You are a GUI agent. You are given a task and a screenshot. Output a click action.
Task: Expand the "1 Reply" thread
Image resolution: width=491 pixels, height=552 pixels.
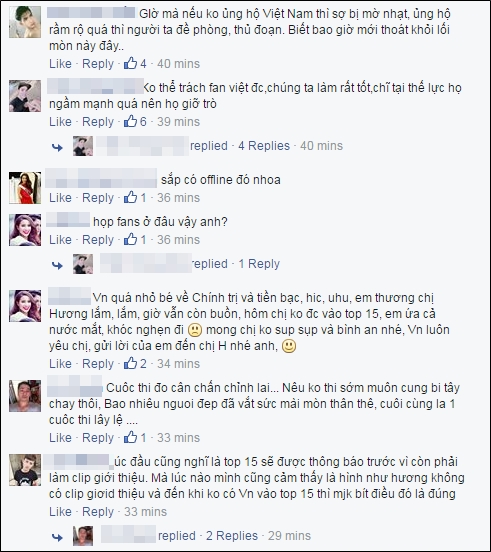coord(259,263)
